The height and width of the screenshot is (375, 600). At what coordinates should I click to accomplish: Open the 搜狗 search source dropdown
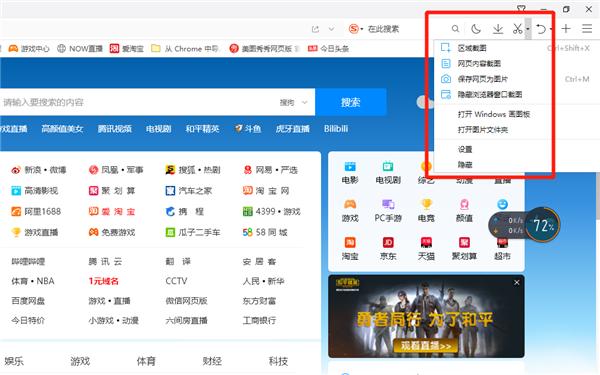tap(294, 103)
